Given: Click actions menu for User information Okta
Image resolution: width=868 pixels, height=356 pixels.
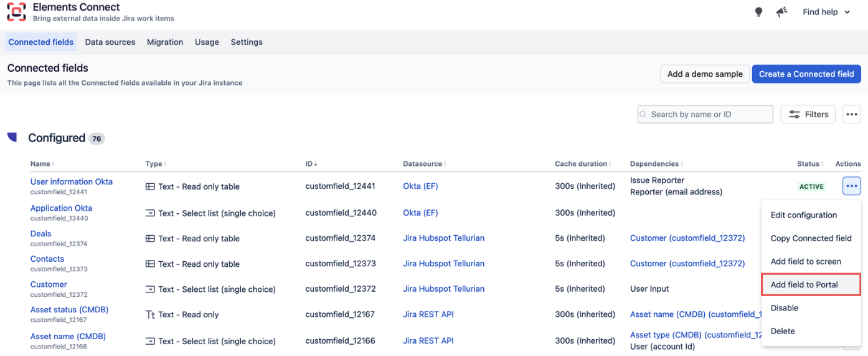Looking at the screenshot, I should tap(852, 186).
